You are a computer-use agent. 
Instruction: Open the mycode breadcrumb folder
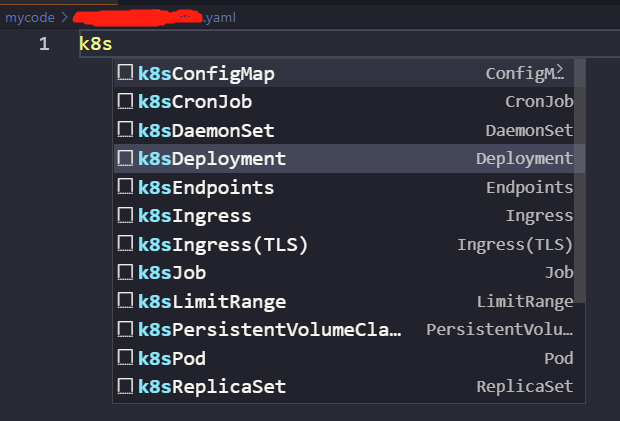click(x=30, y=18)
